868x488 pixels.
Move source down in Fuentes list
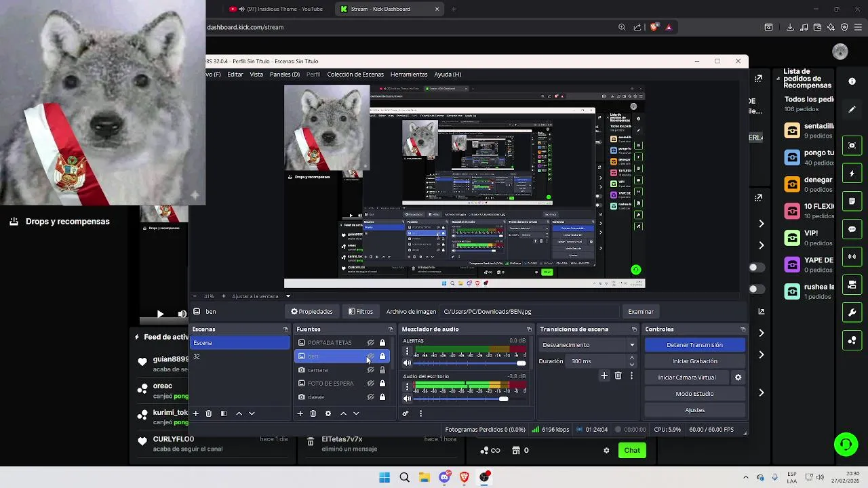tap(356, 413)
